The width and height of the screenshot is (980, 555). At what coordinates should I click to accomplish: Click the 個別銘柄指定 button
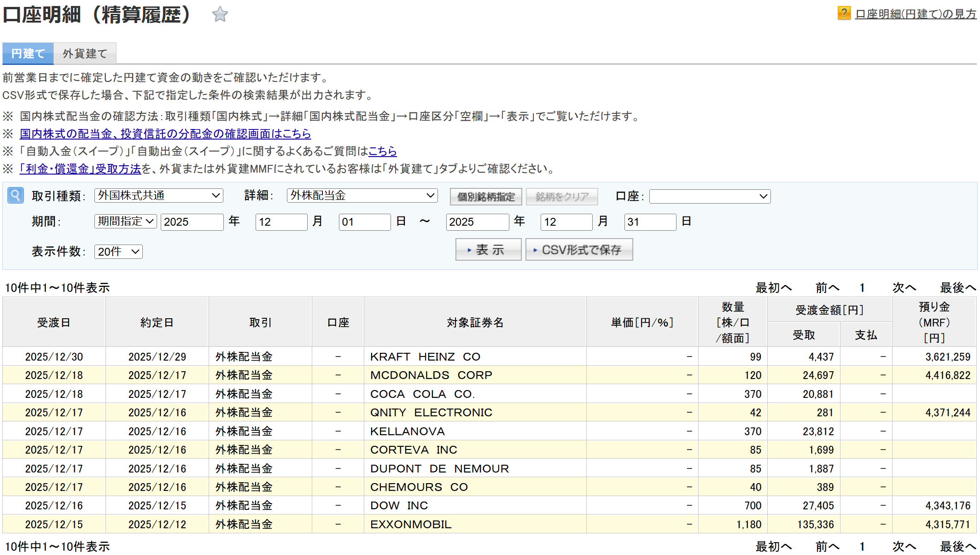point(485,197)
